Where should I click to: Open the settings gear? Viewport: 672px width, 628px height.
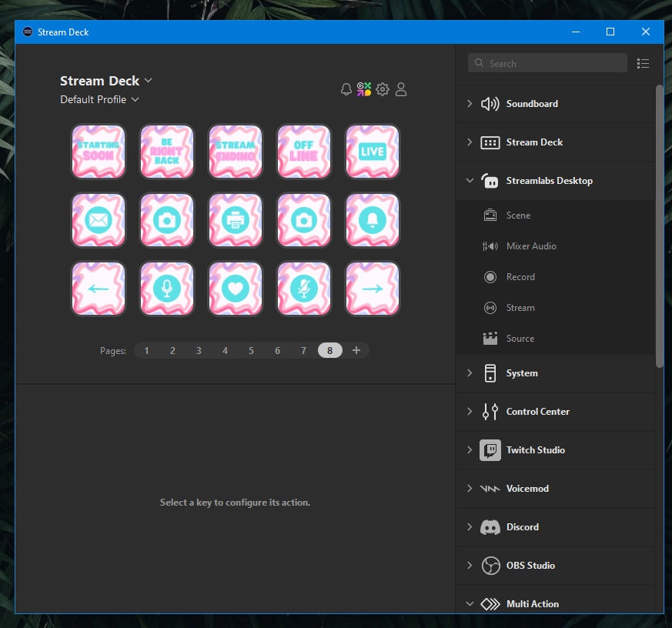(383, 89)
